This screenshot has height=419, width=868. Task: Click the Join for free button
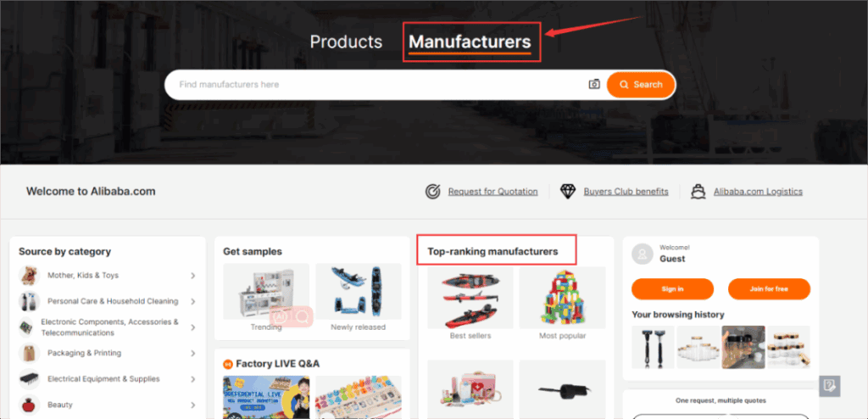point(769,288)
